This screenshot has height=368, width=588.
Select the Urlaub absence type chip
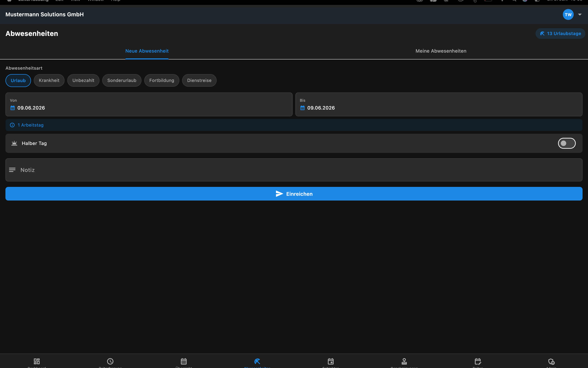pos(18,81)
